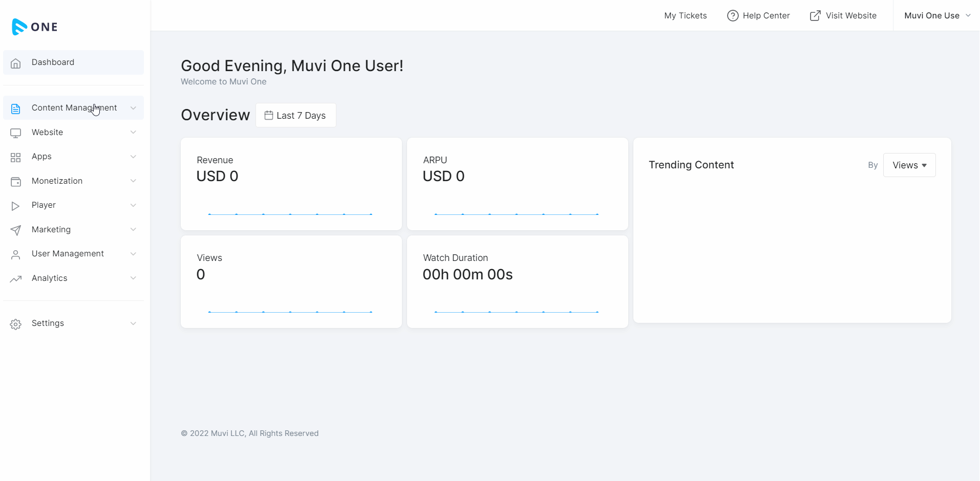The image size is (980, 481).
Task: Click the Analytics trend line icon
Action: [x=16, y=279]
